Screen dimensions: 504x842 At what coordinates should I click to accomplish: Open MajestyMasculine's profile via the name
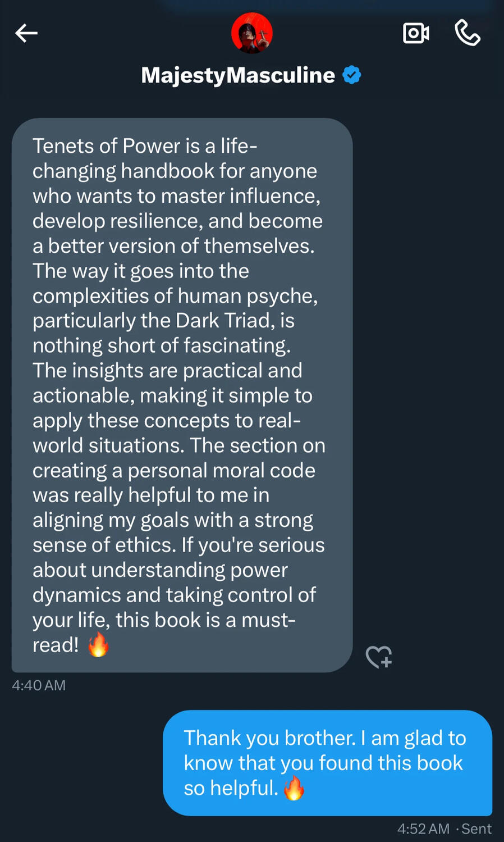pos(238,75)
